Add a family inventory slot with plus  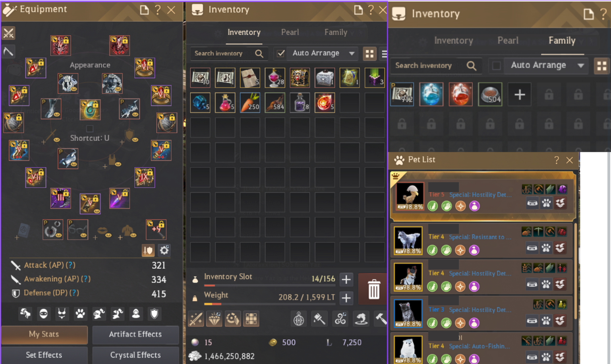(x=520, y=94)
